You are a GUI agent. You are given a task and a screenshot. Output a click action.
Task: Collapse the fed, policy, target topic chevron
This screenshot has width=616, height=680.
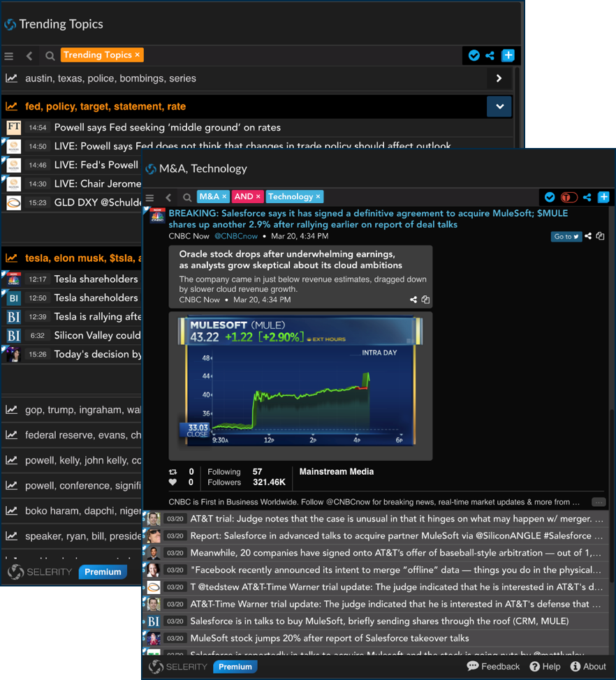[x=500, y=106]
